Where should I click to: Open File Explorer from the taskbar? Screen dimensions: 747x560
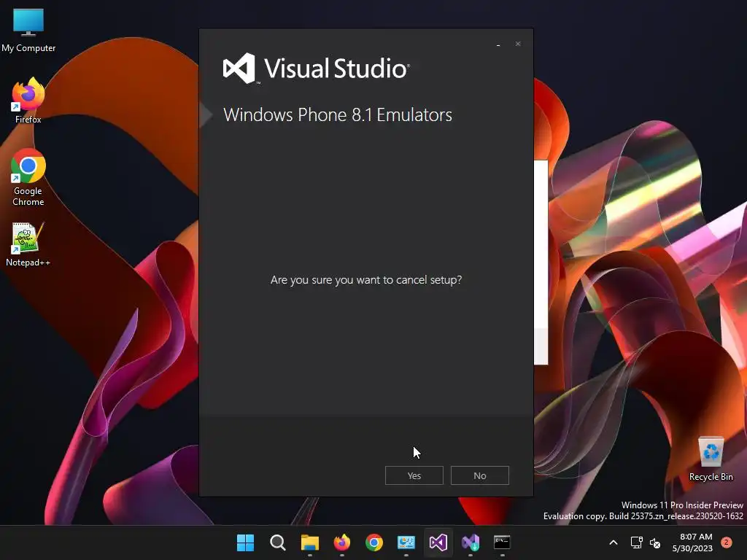(309, 542)
